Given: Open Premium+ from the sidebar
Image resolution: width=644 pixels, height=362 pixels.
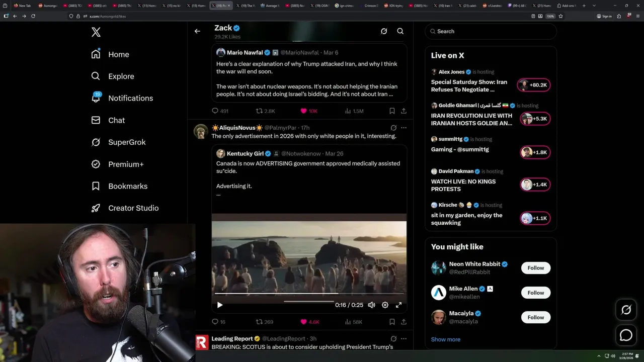Looking at the screenshot, I should pyautogui.click(x=117, y=164).
